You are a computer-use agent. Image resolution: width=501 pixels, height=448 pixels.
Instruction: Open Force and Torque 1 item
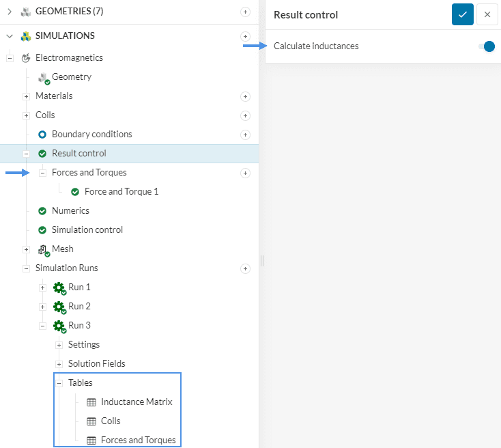pyautogui.click(x=121, y=192)
